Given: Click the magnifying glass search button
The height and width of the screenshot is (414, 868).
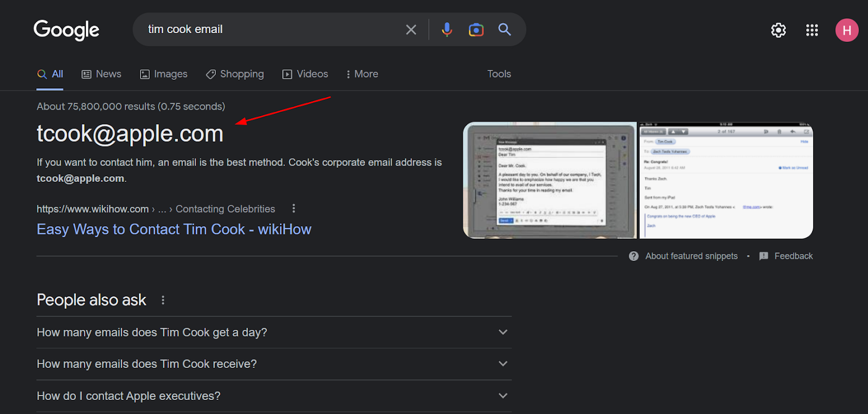Looking at the screenshot, I should [505, 29].
